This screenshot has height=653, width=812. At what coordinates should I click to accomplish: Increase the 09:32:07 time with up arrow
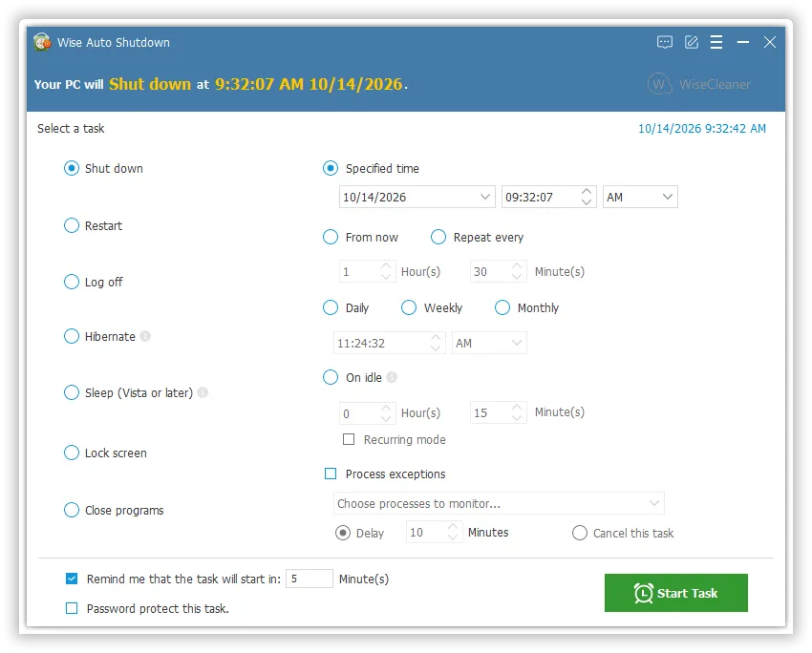click(587, 192)
